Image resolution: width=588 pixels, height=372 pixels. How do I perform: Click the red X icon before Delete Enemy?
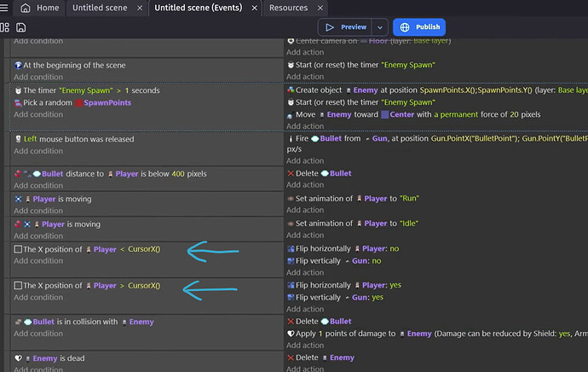point(291,357)
